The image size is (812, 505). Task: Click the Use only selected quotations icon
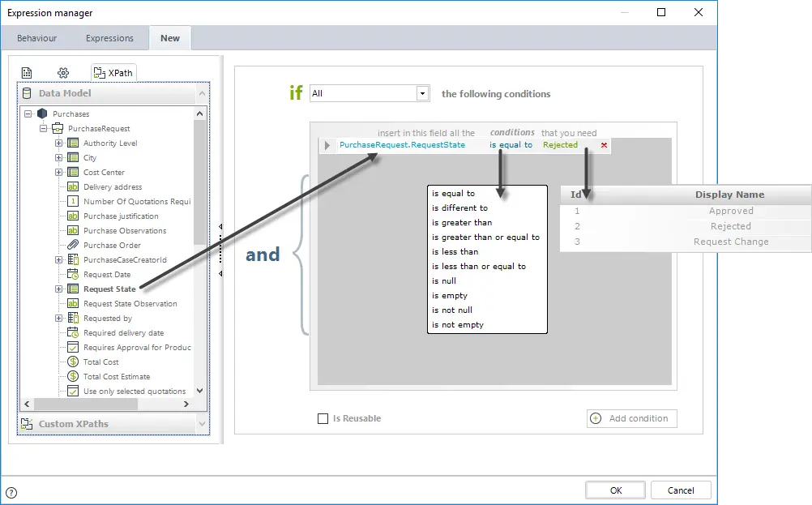pos(73,391)
